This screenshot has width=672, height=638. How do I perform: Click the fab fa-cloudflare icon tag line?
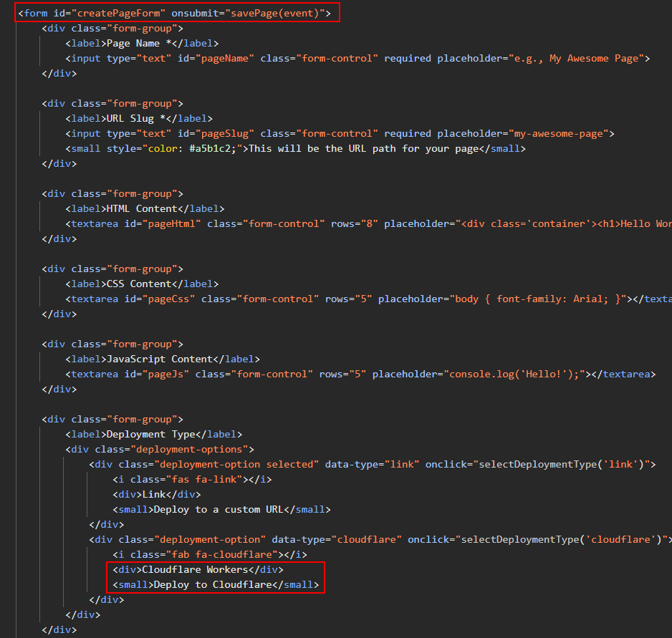(x=210, y=554)
